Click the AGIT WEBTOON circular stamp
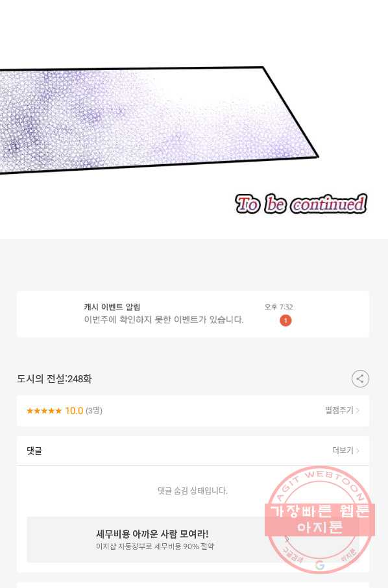The height and width of the screenshot is (588, 388). 320,520
